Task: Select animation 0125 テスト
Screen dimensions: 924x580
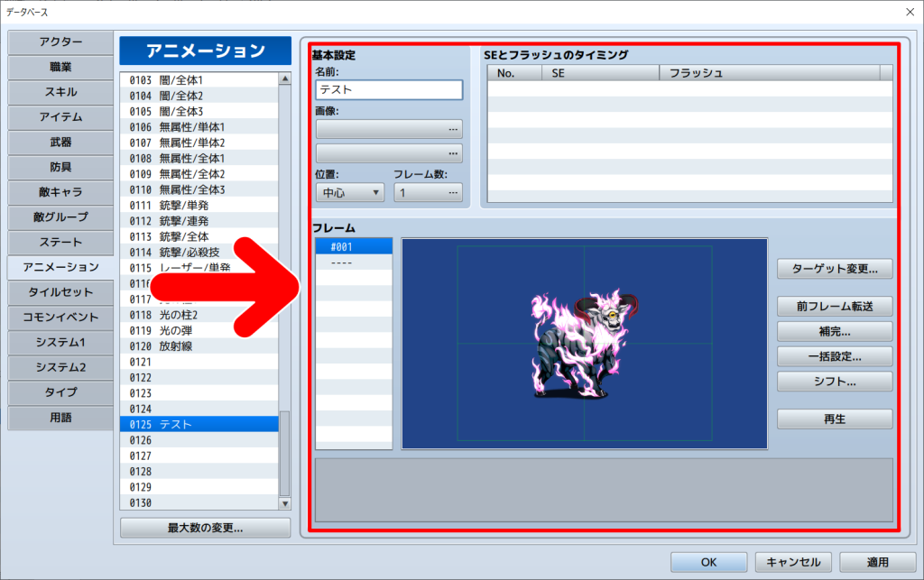Action: point(199,425)
